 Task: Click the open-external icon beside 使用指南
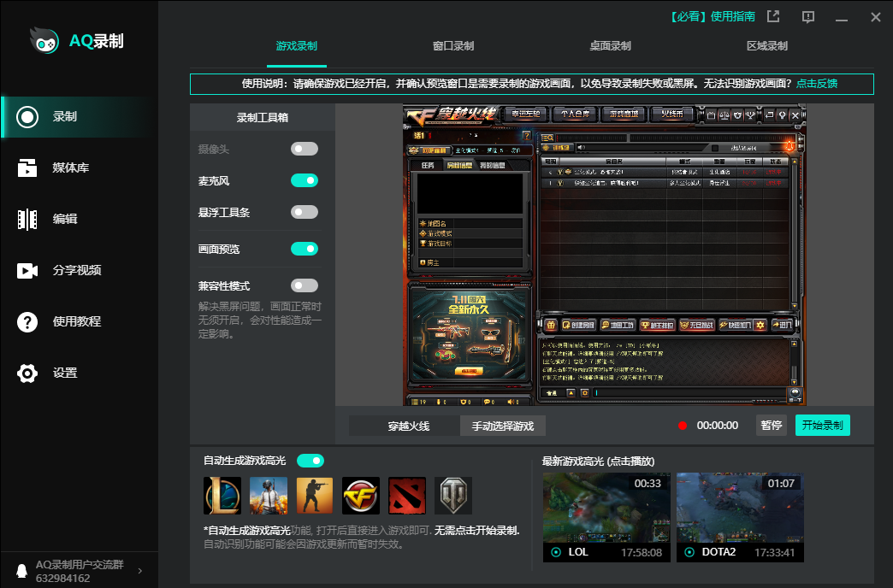click(773, 16)
